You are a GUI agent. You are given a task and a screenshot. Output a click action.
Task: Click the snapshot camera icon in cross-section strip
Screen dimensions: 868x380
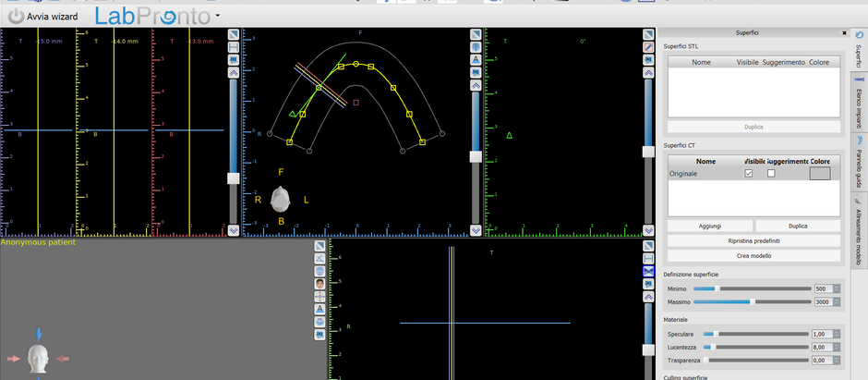point(233,60)
